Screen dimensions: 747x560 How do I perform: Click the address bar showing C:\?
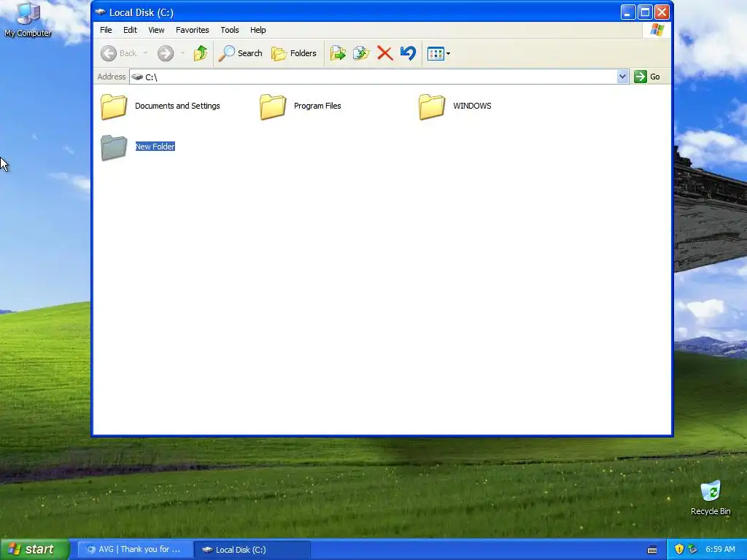[373, 77]
